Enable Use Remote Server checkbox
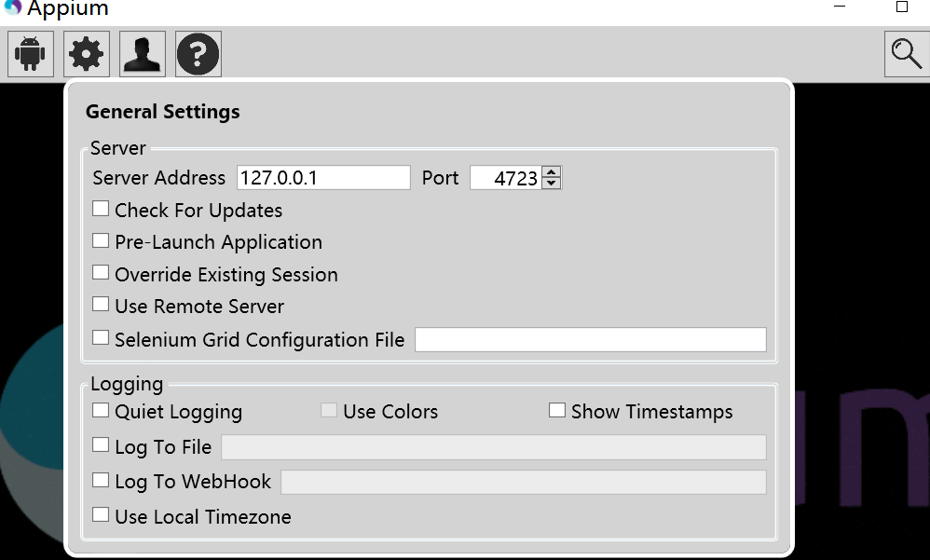This screenshot has width=930, height=560. pos(101,305)
